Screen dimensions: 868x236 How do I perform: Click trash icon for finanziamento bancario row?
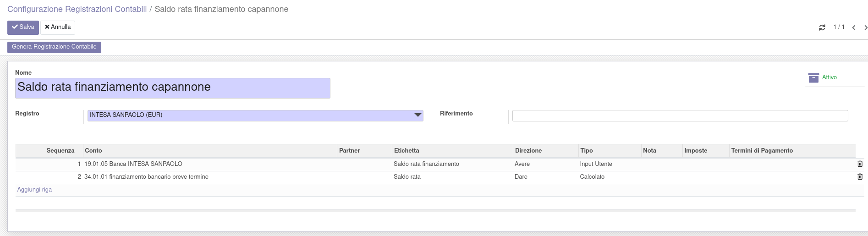pos(860,177)
